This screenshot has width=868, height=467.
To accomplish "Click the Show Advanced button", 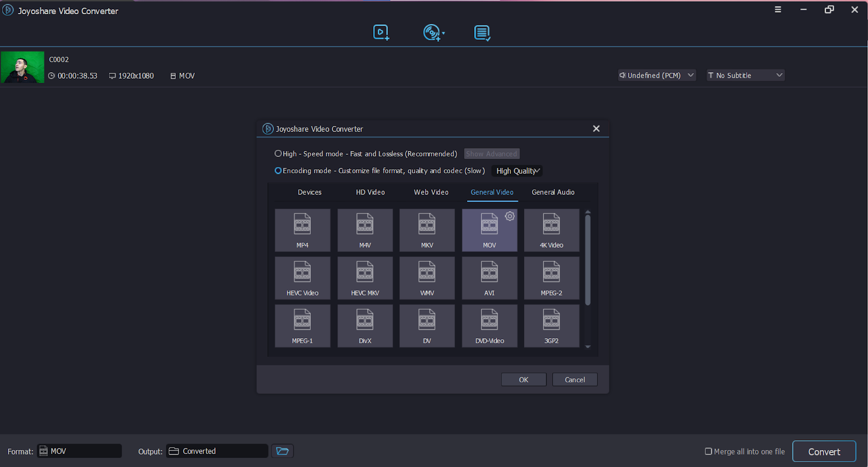I will 492,154.
